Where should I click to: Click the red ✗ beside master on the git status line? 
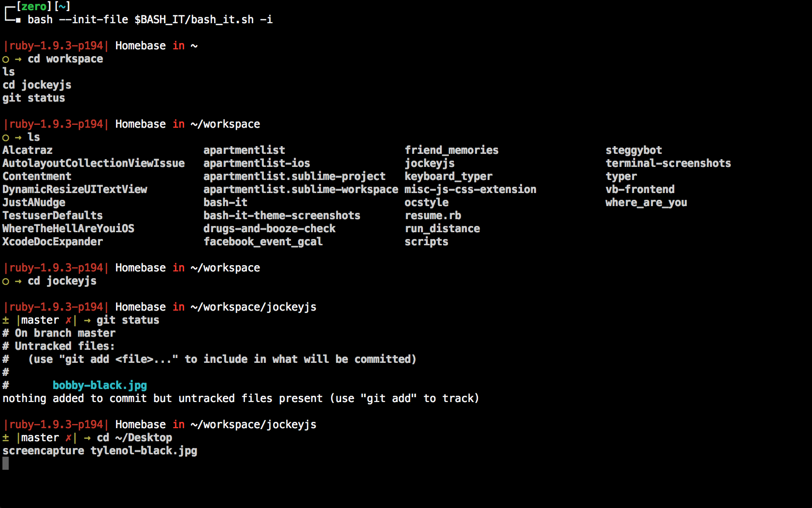point(69,320)
